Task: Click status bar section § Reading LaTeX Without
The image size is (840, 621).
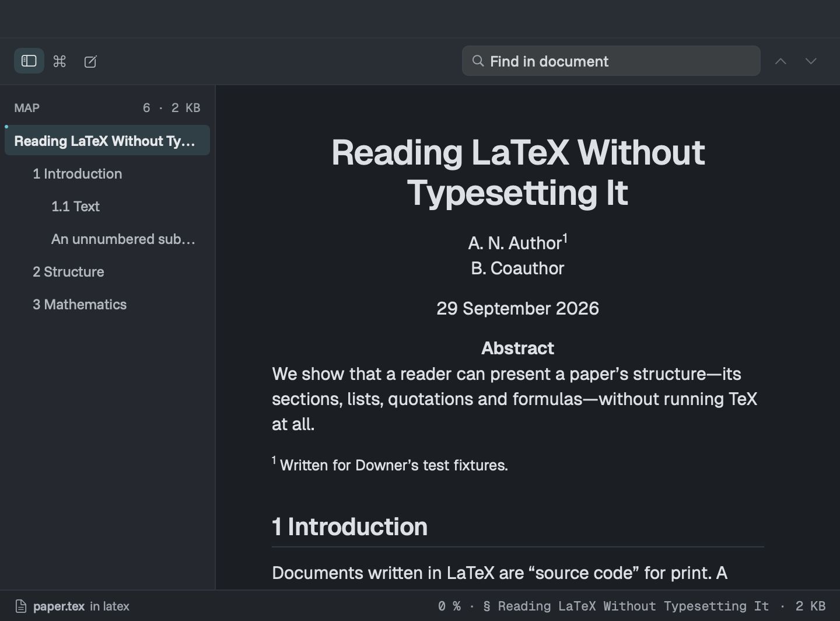Action: 626,606
